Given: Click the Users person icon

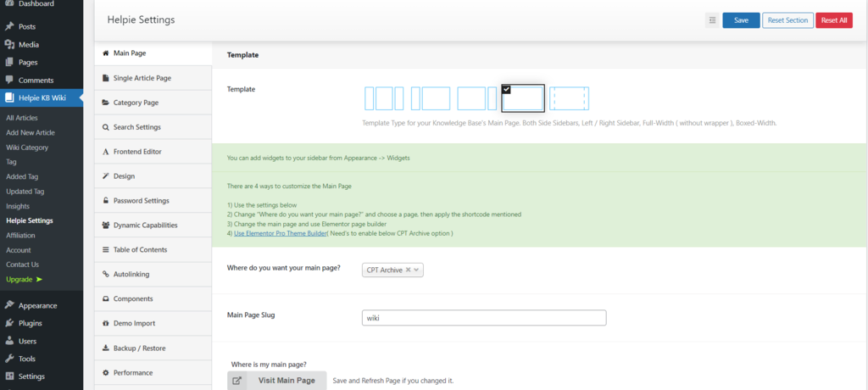Looking at the screenshot, I should tap(9, 341).
